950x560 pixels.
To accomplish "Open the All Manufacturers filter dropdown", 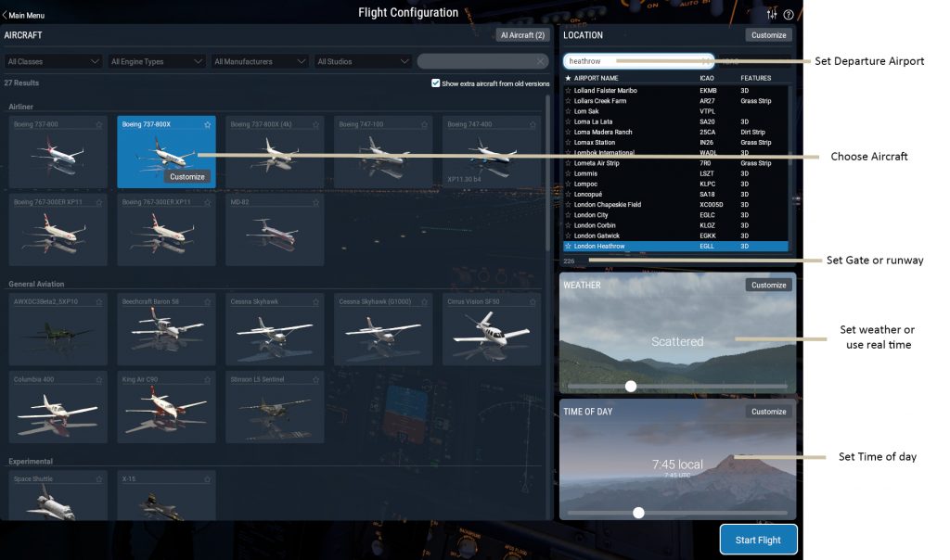I will click(259, 61).
